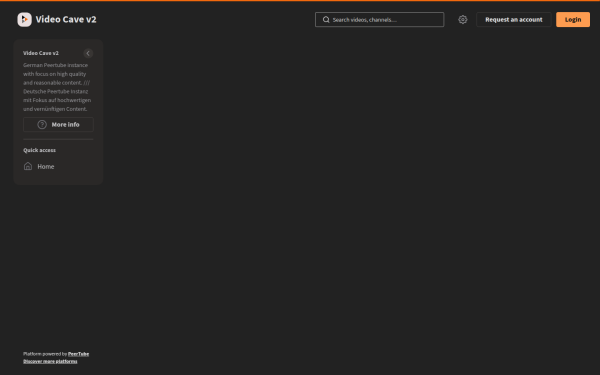Click the question mark icon in More info

click(42, 124)
